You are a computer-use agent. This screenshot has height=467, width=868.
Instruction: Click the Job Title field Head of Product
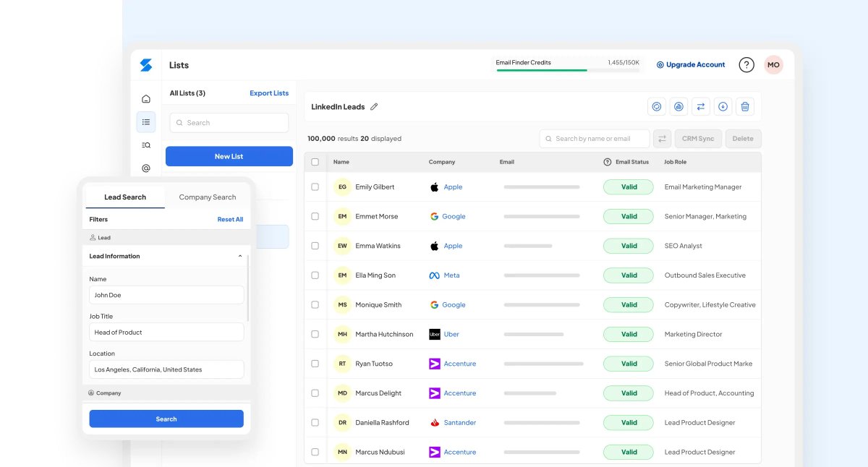click(x=166, y=333)
